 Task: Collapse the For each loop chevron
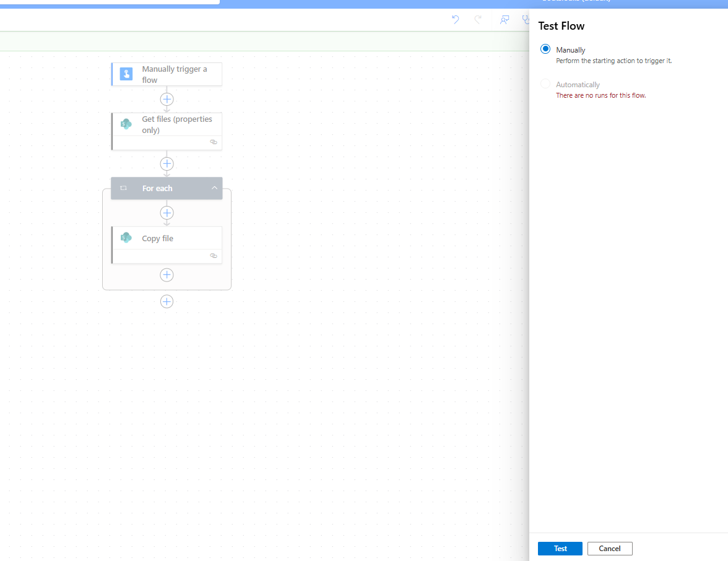coord(214,189)
